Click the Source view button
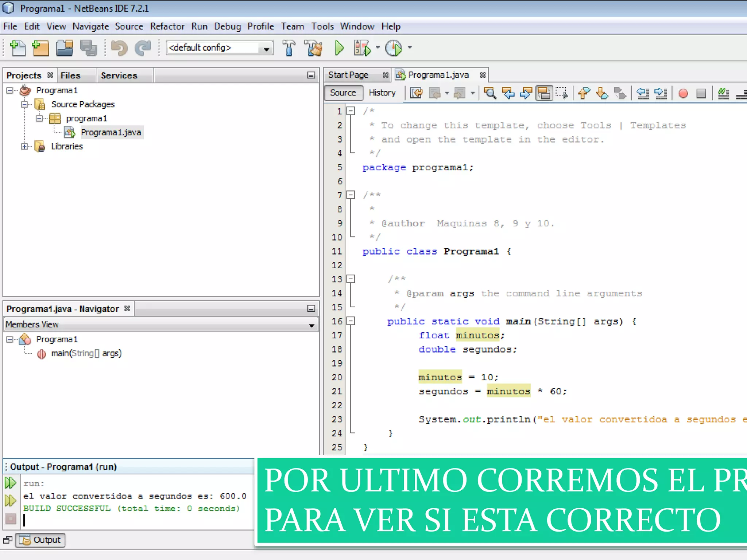The width and height of the screenshot is (747, 560). pyautogui.click(x=343, y=93)
